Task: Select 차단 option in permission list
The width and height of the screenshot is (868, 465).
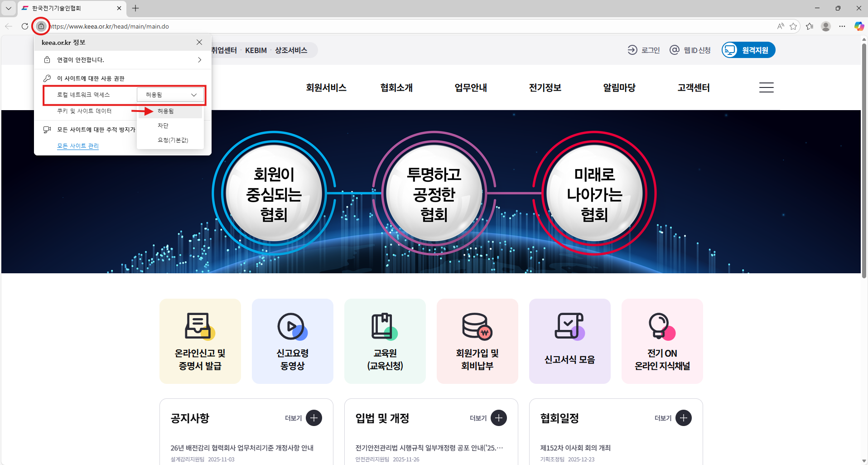Action: point(163,126)
